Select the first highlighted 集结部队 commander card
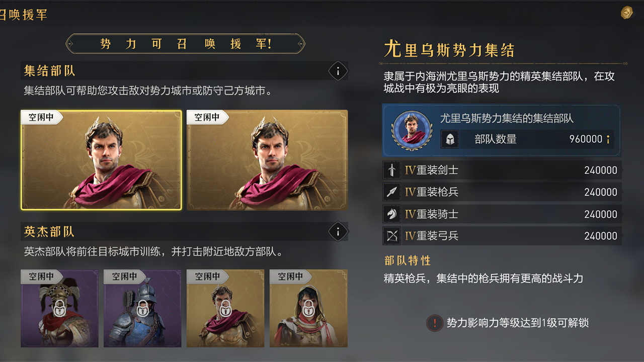 click(101, 160)
